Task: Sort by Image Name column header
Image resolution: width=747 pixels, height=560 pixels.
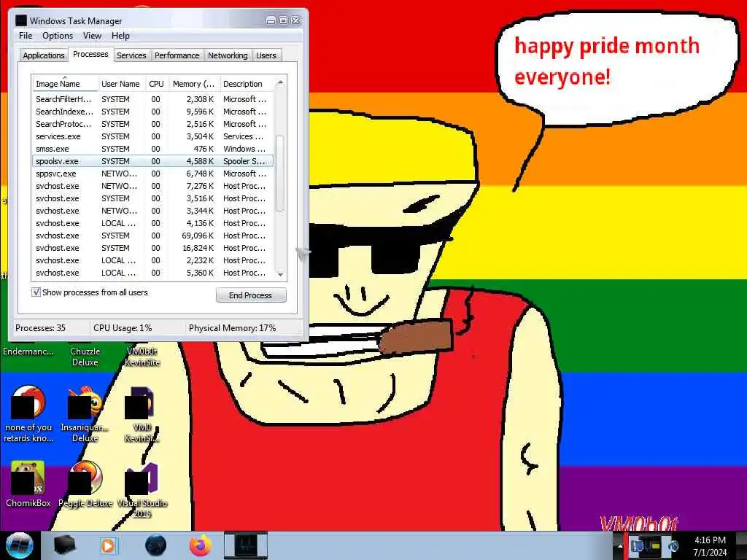Action: pyautogui.click(x=65, y=84)
